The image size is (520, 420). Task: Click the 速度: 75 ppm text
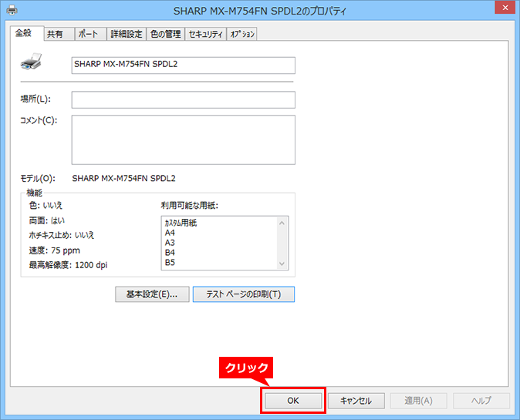click(x=54, y=250)
